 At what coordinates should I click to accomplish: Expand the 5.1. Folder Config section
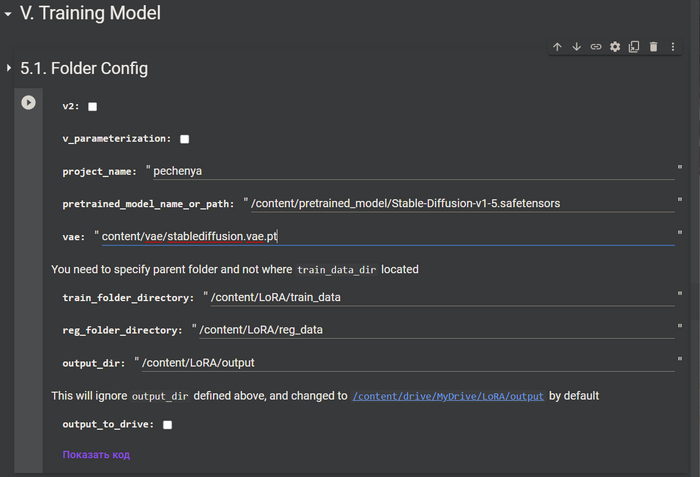tap(9, 69)
